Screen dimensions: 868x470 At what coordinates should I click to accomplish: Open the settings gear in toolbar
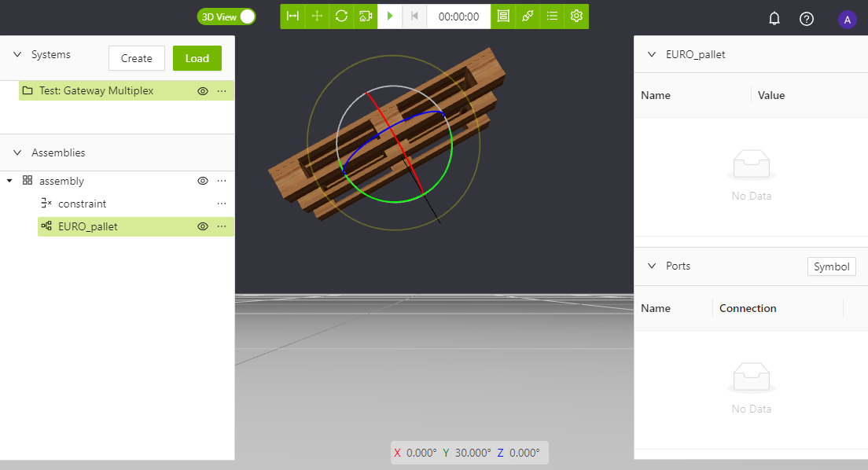click(x=576, y=17)
